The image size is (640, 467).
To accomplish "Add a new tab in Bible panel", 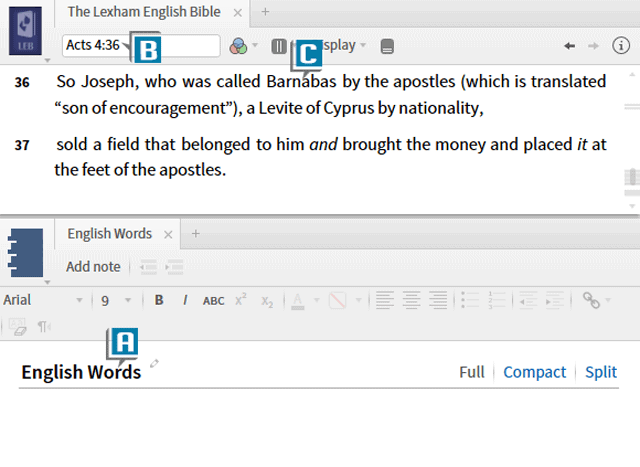I will 265,12.
